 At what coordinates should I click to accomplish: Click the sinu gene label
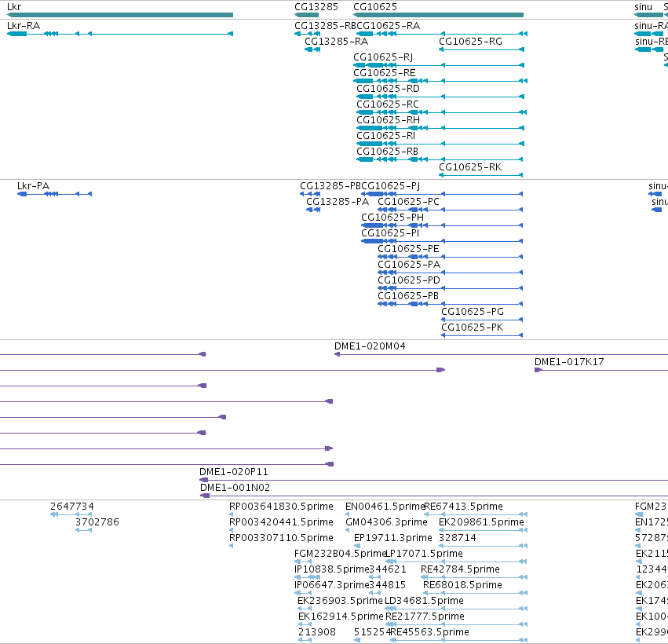point(644,7)
